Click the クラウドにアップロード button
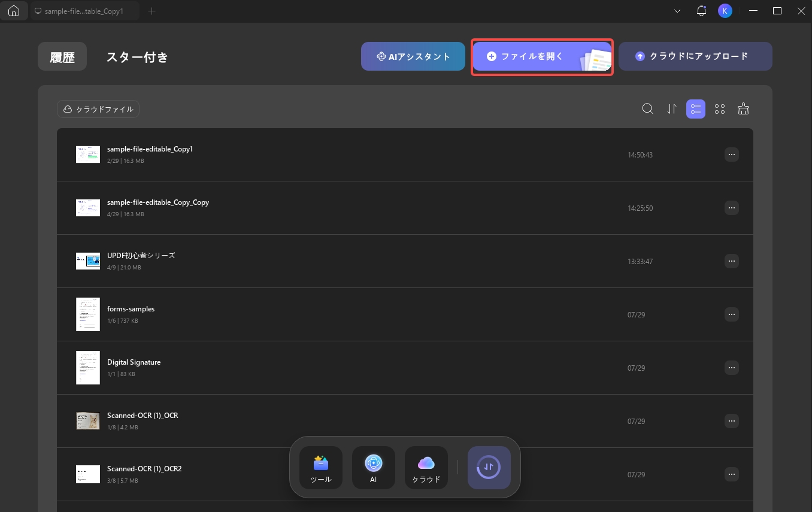812x512 pixels. [695, 56]
